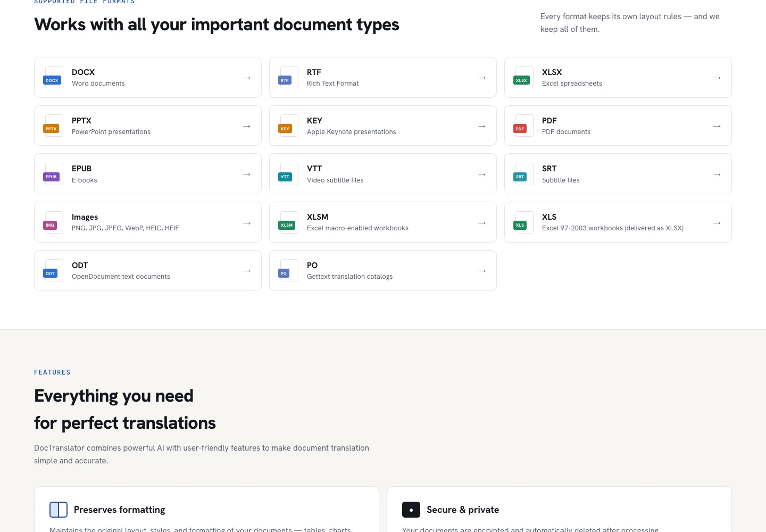766x532 pixels.
Task: Click the "FEATURES" section label
Action: click(x=52, y=372)
